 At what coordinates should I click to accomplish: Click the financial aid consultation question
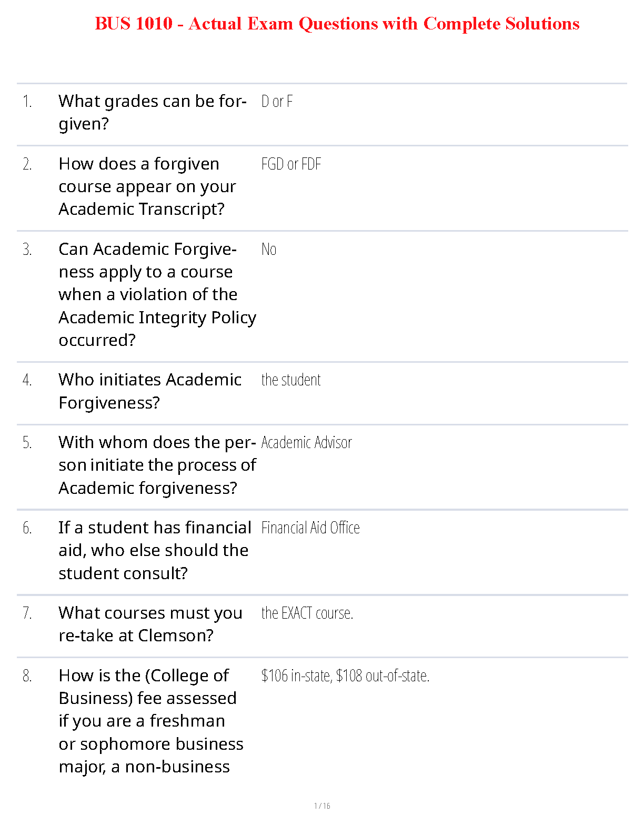[154, 550]
